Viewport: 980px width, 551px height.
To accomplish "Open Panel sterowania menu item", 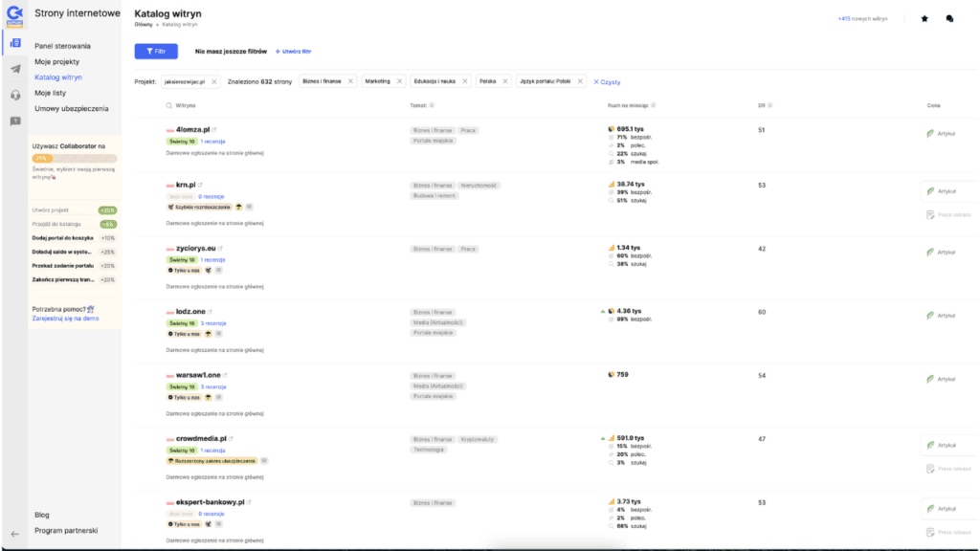I will [62, 46].
